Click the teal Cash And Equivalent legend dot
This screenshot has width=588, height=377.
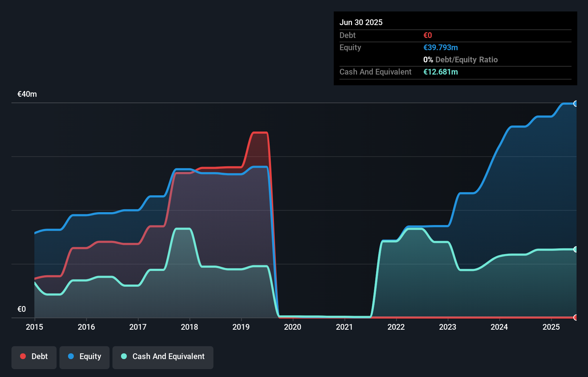click(124, 356)
